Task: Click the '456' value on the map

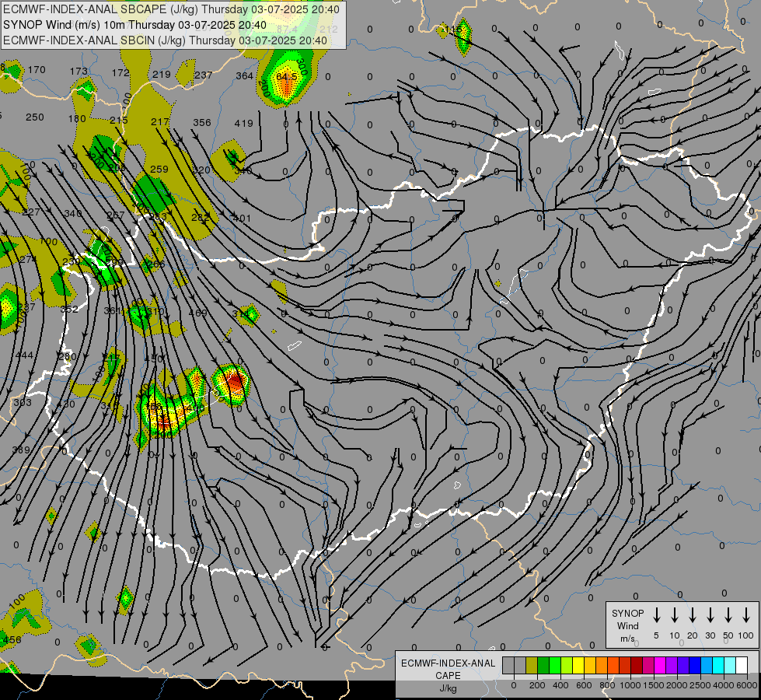Action: pyautogui.click(x=12, y=640)
